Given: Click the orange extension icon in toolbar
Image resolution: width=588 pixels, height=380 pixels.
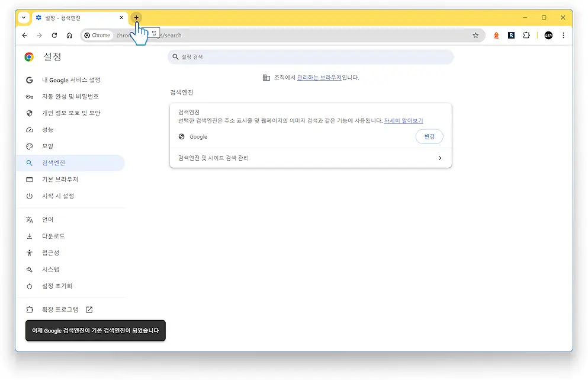Looking at the screenshot, I should (496, 36).
